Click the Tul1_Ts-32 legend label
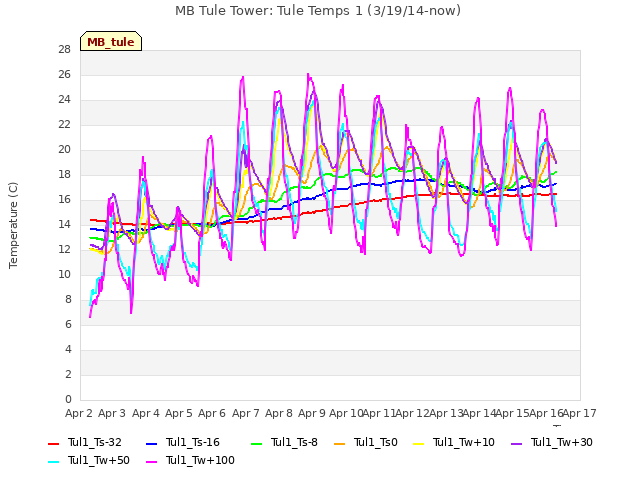This screenshot has height=480, width=640. point(95,442)
